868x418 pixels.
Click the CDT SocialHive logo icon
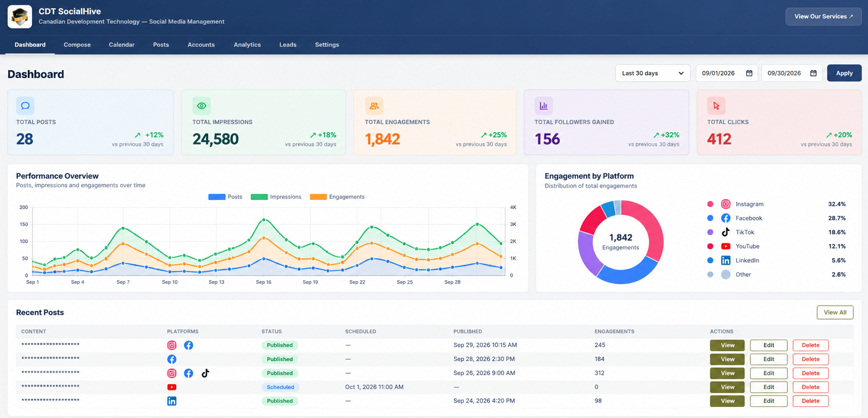20,16
